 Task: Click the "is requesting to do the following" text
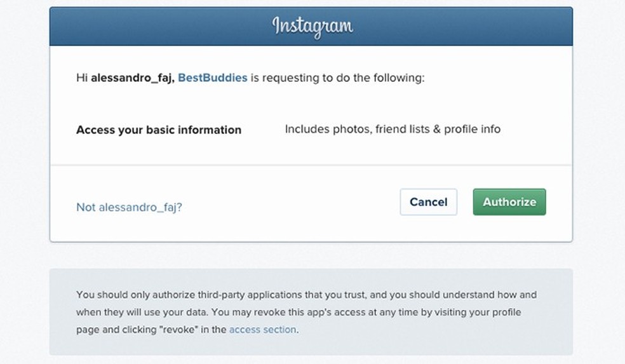click(x=337, y=78)
